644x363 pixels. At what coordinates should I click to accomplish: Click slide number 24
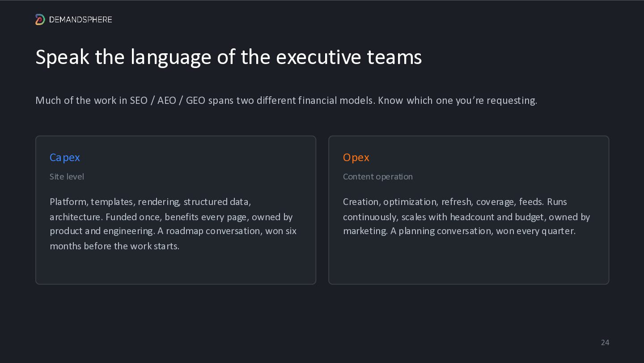point(605,342)
